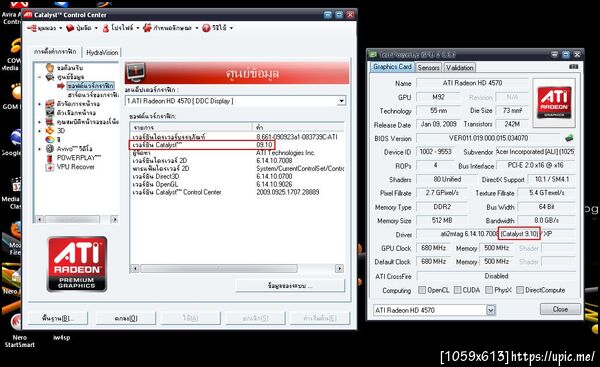Viewport: 600px width, 367px height.
Task: Click the information monitor icon in the red banner
Action: [x=136, y=72]
